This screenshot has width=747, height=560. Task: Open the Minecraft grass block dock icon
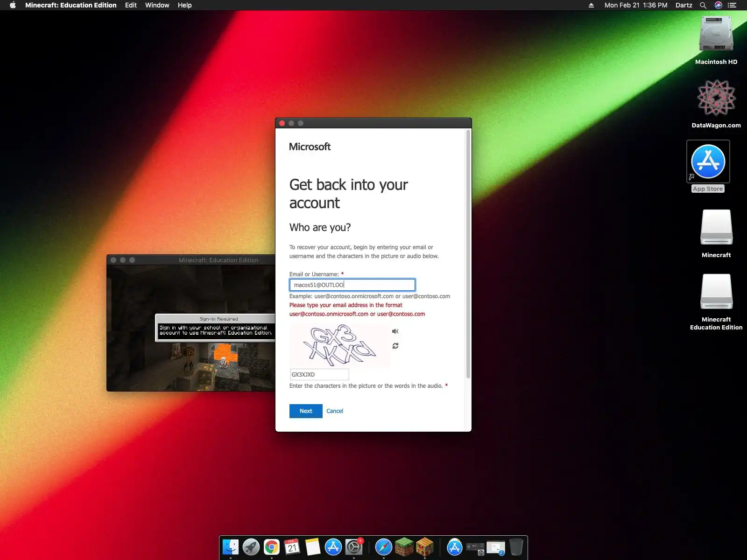tap(404, 547)
